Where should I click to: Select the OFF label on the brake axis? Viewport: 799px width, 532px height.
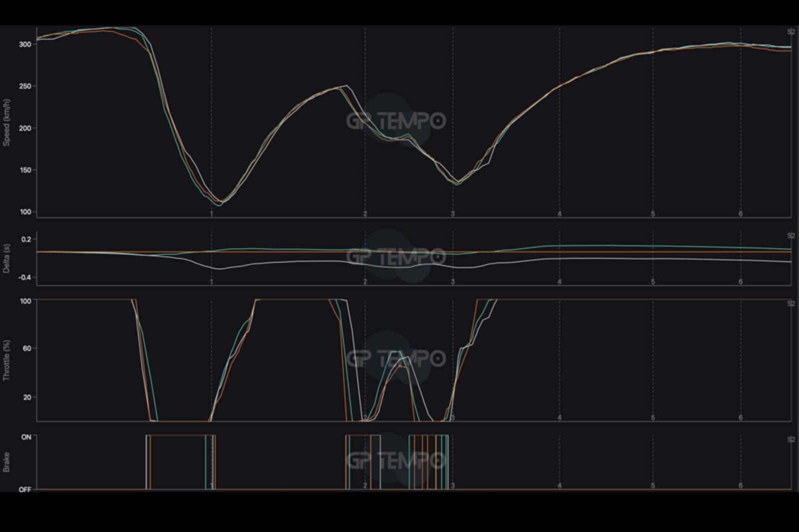pyautogui.click(x=25, y=490)
